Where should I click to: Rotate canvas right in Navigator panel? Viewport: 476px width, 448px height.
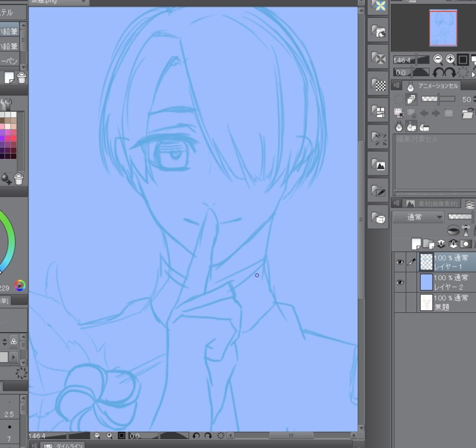pos(450,73)
